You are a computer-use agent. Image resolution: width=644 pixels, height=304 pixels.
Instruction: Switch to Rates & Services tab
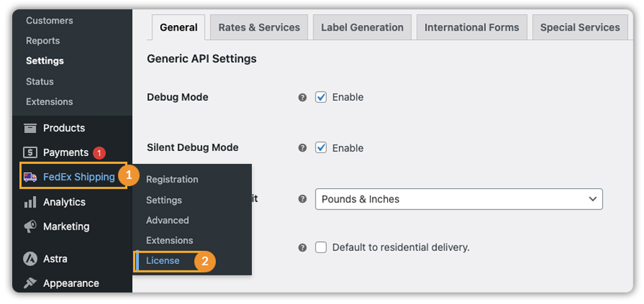click(x=259, y=27)
